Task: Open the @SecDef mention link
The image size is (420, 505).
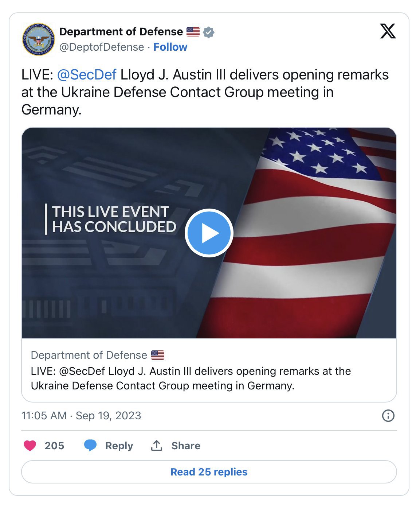Action: 87,75
